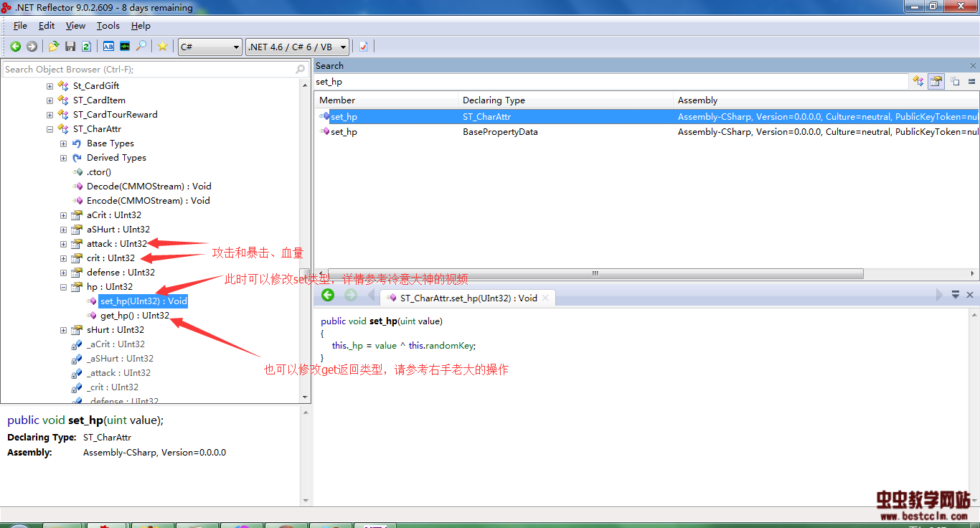This screenshot has width=980, height=528.
Task: Expand the St_CardGift tree node
Action: pos(50,86)
